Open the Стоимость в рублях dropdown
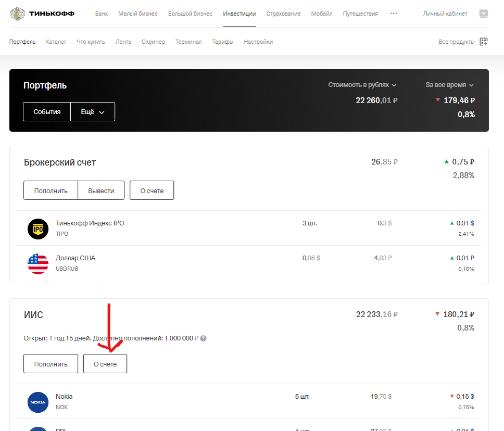Viewport: 504px width, 431px height. [362, 84]
